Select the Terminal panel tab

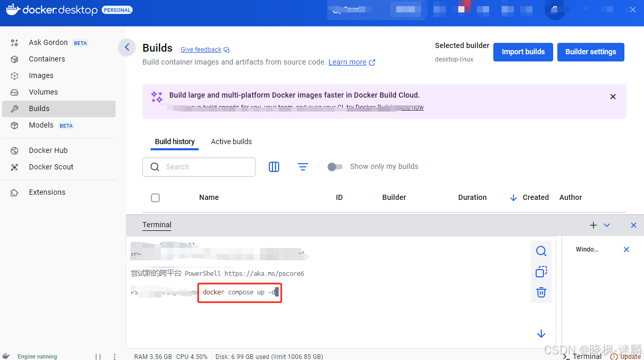(157, 225)
